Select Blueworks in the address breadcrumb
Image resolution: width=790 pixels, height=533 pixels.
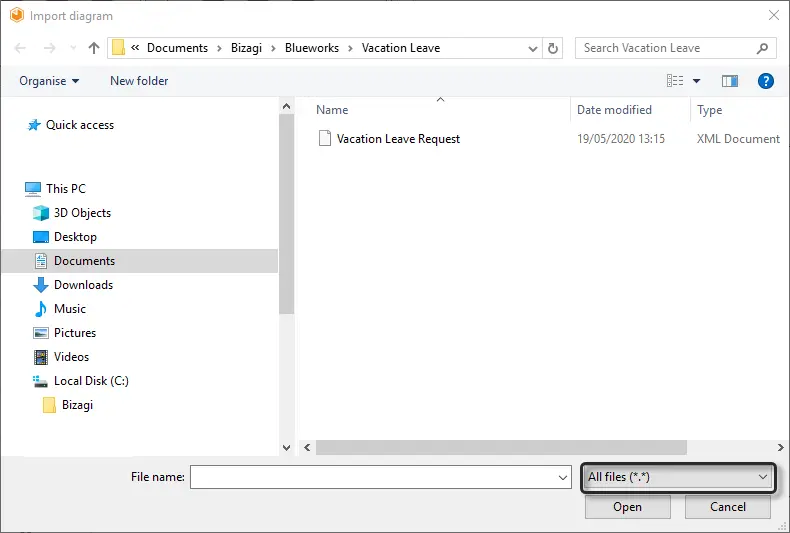312,48
